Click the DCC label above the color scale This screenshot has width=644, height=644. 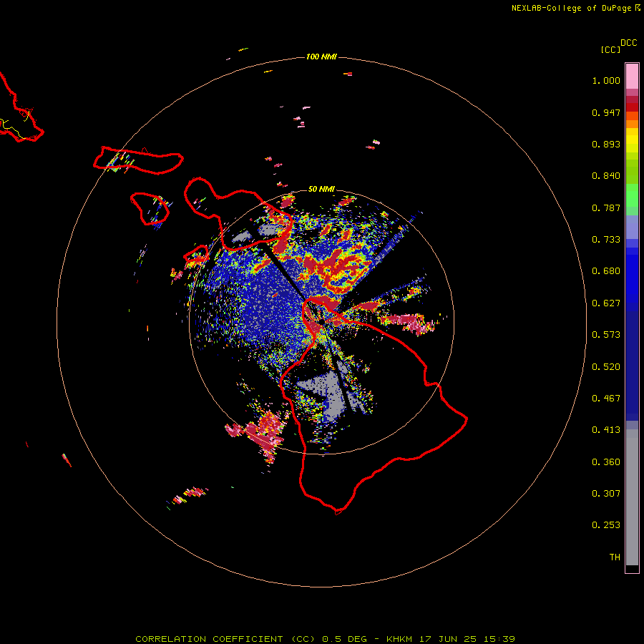[x=628, y=43]
